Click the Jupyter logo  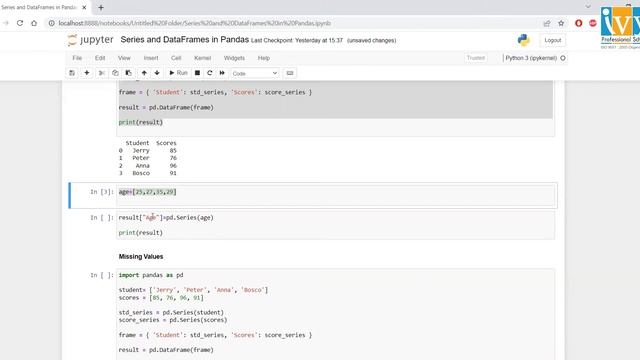tap(91, 40)
